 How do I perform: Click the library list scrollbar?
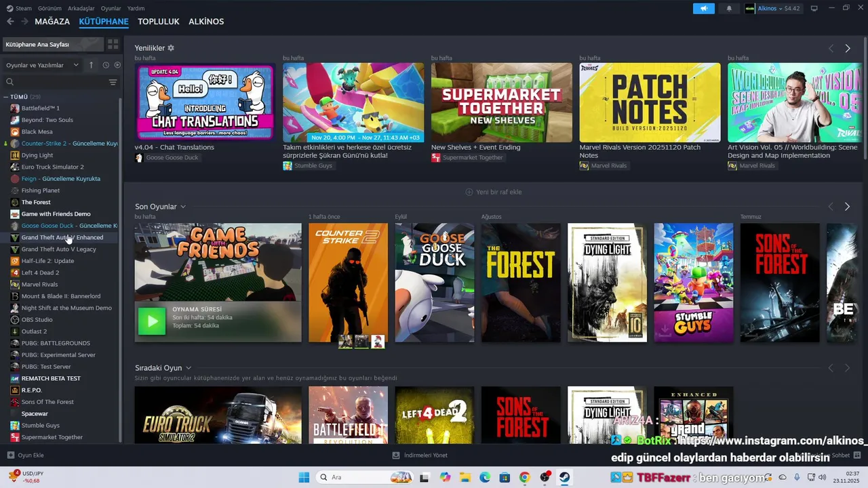pyautogui.click(x=121, y=271)
